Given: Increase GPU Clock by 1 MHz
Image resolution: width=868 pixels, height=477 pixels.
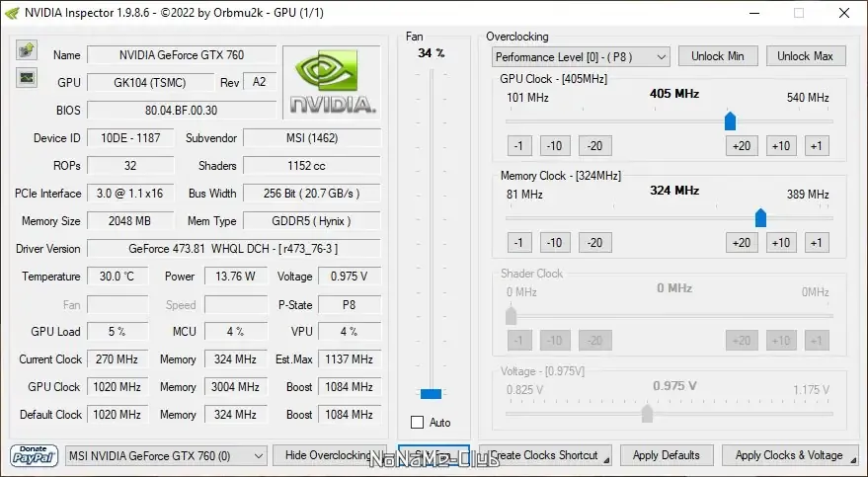Looking at the screenshot, I should coord(817,145).
